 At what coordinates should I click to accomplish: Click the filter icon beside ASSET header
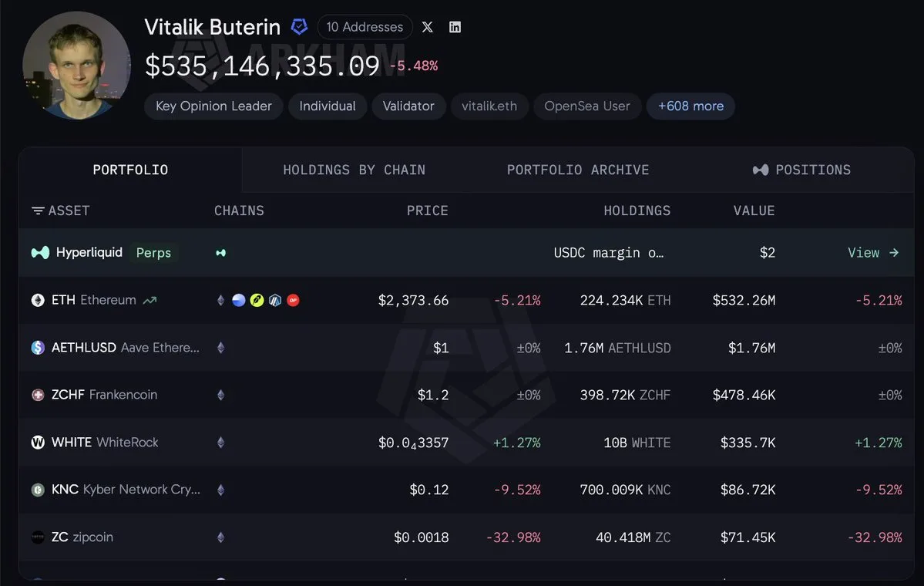38,210
